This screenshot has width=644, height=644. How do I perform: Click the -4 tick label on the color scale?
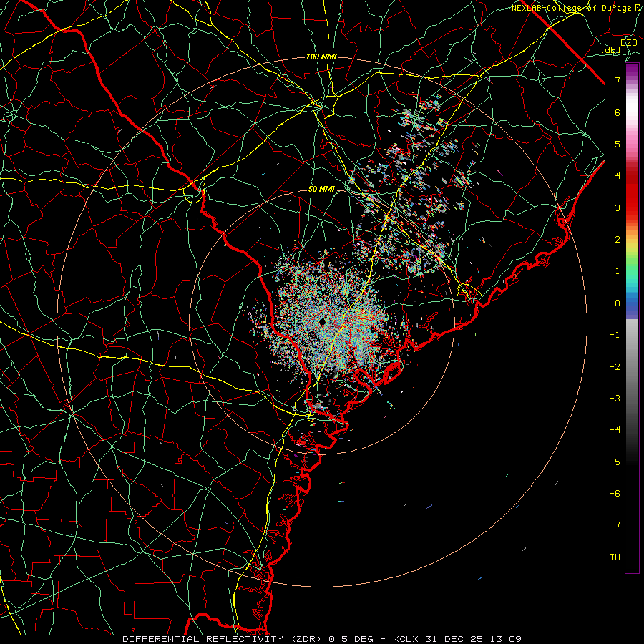pyautogui.click(x=615, y=430)
